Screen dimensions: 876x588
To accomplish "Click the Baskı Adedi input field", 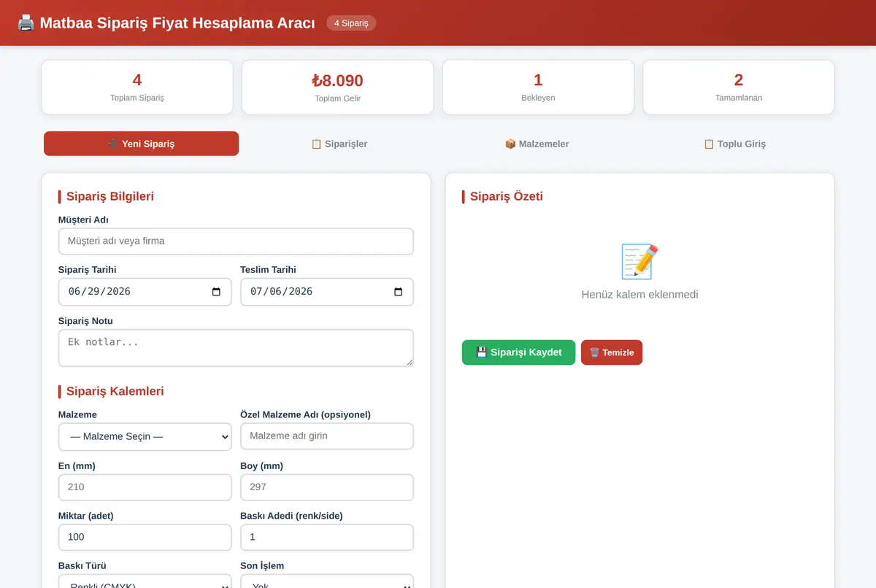I will click(327, 537).
